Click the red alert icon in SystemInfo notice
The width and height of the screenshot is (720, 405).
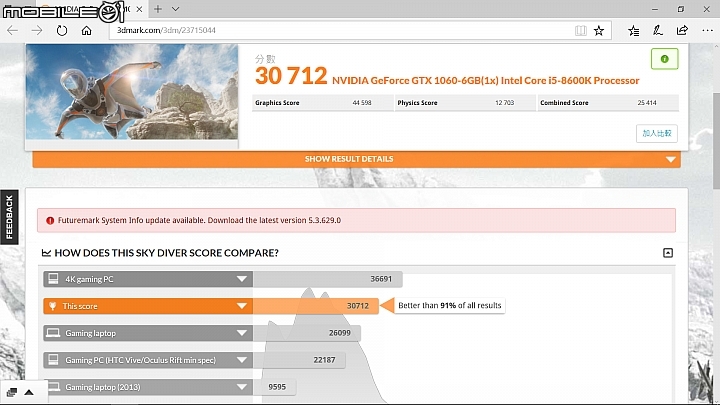point(50,220)
